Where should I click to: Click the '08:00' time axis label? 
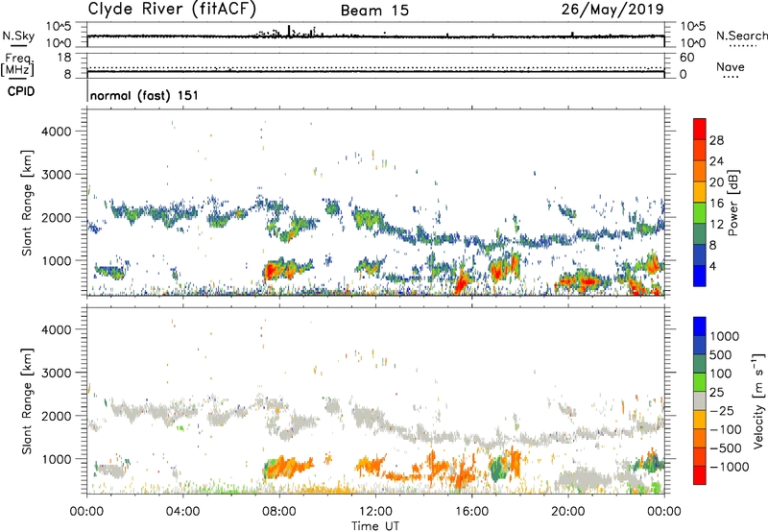point(279,512)
